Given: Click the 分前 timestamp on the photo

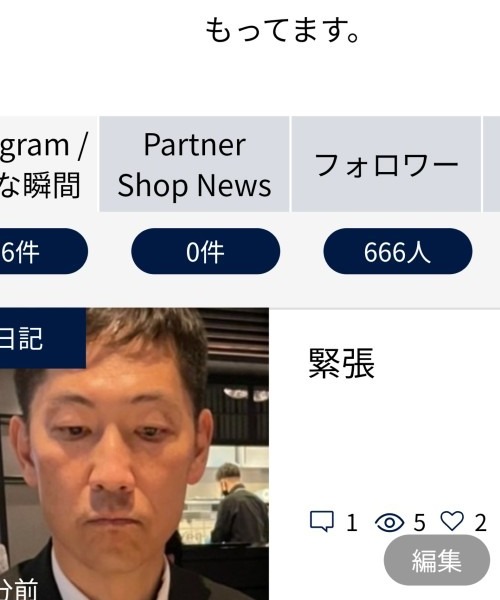Looking at the screenshot, I should [19, 590].
